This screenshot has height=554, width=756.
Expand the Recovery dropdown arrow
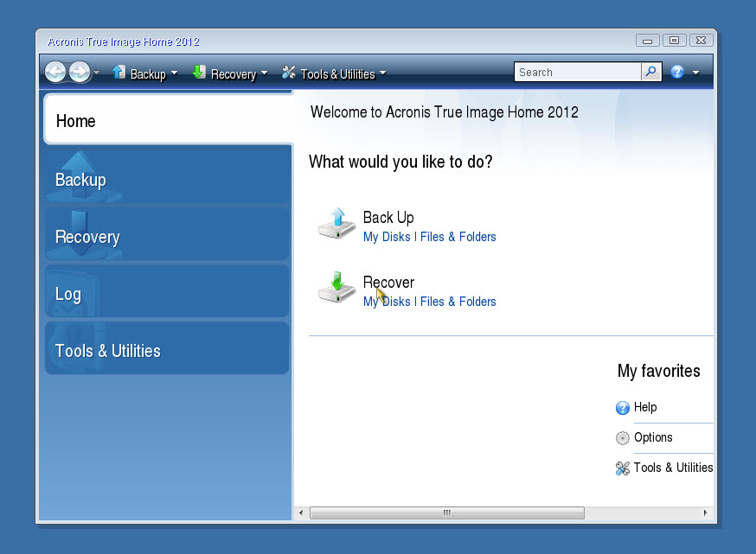[x=264, y=73]
